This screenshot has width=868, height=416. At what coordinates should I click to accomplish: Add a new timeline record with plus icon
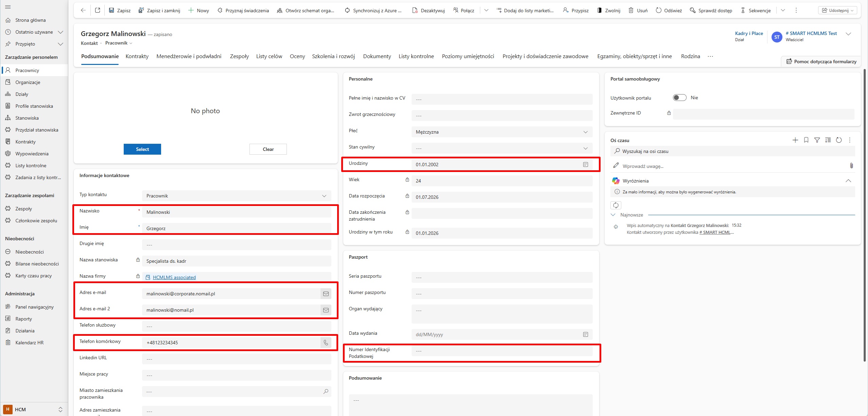(x=795, y=140)
